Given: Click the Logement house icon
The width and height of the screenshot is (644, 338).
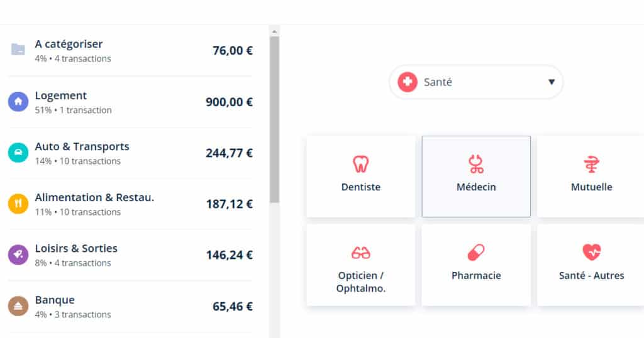Looking at the screenshot, I should click(18, 102).
